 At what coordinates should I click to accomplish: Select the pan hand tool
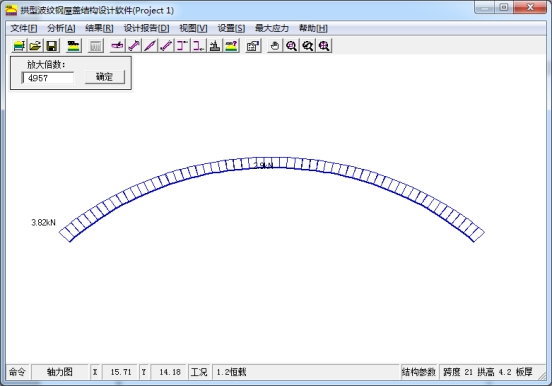(275, 46)
